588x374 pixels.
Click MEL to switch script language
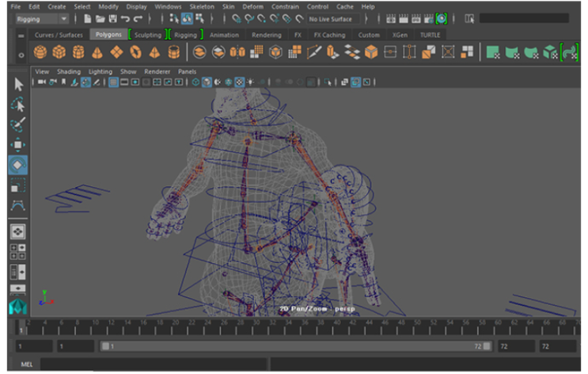click(x=27, y=364)
